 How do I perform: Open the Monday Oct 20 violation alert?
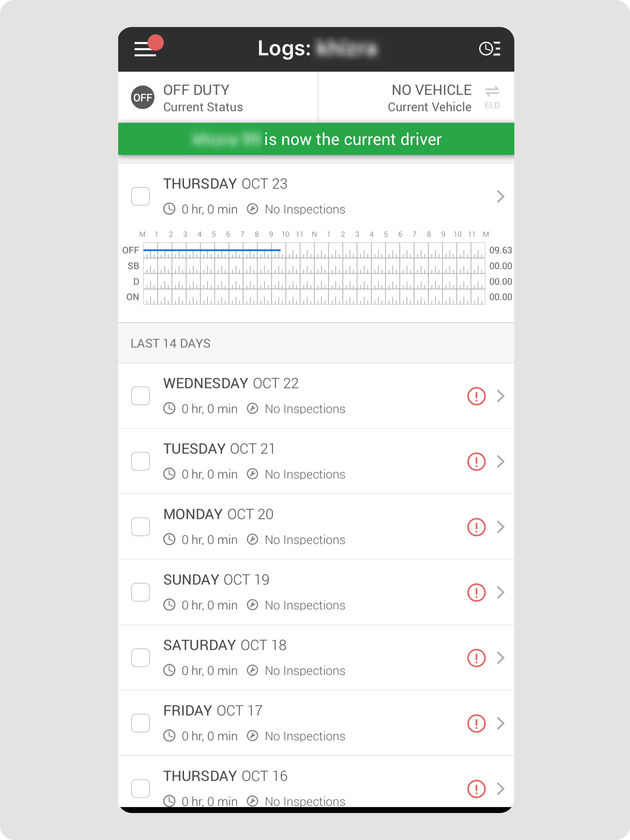pyautogui.click(x=476, y=527)
